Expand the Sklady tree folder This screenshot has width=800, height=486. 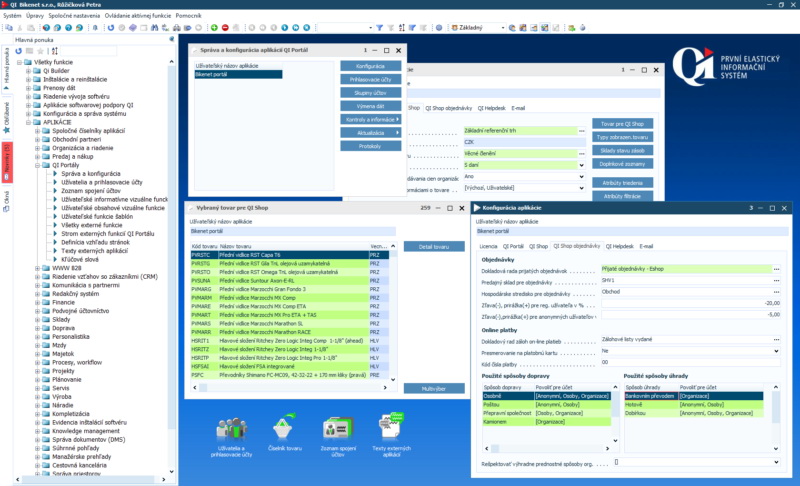pos(37,319)
